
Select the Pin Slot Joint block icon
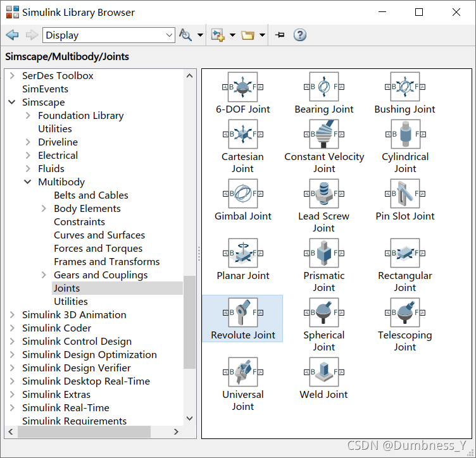(x=405, y=194)
